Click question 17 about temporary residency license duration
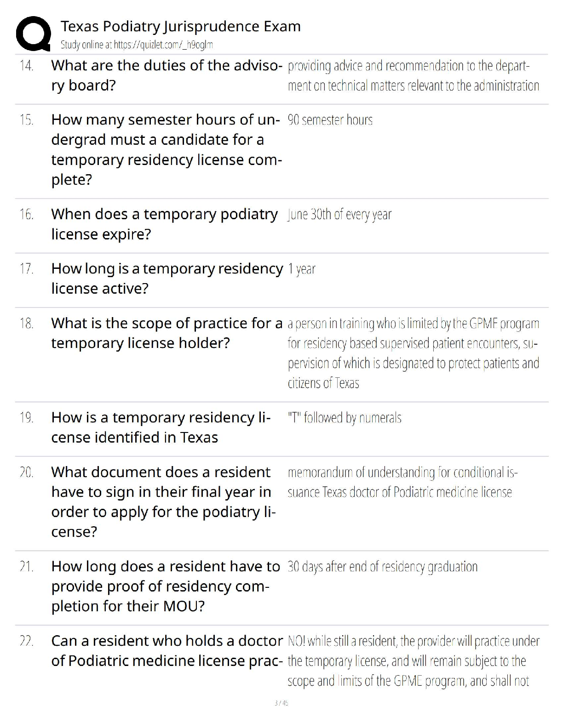563x728 pixels. coord(167,278)
